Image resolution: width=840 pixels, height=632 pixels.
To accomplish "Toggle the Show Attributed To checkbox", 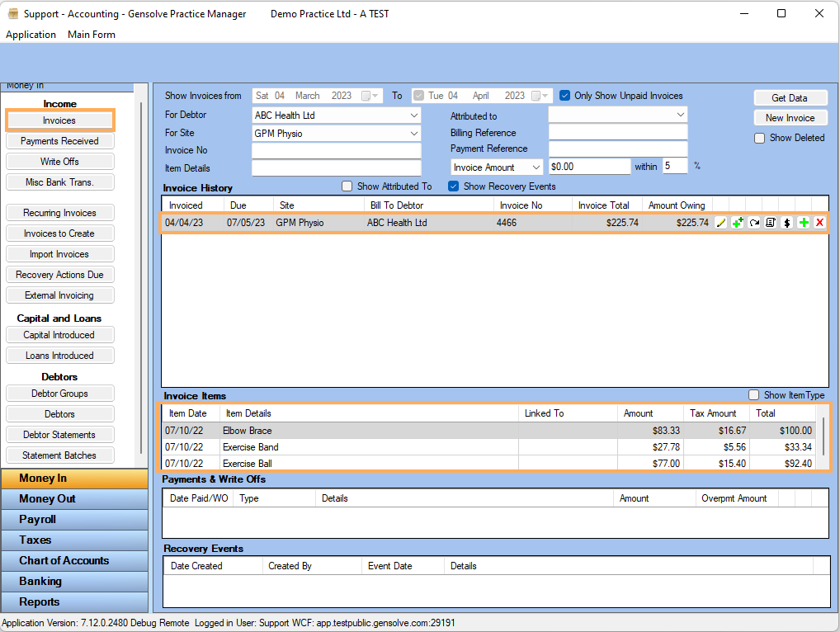I will click(346, 186).
